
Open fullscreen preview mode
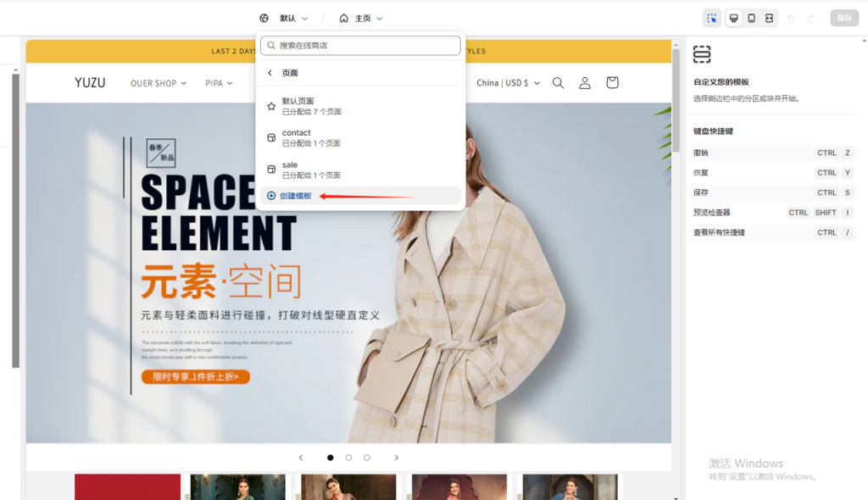point(769,17)
